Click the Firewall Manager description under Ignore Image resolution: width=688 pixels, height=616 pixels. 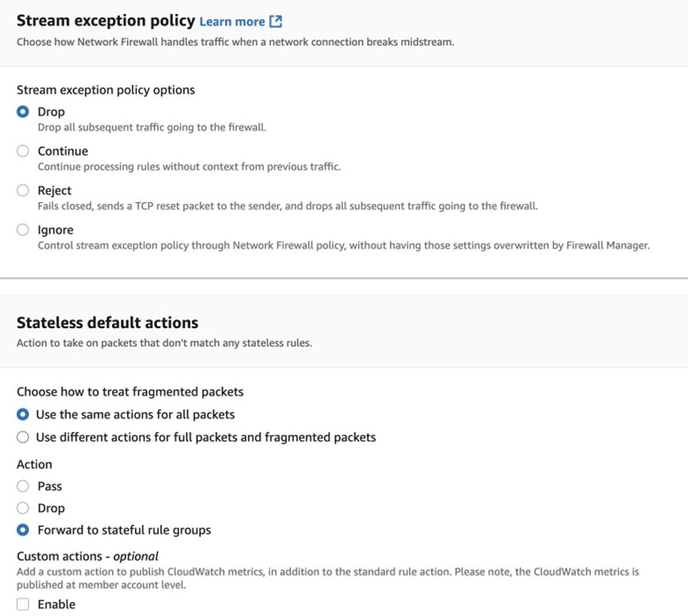tap(343, 246)
